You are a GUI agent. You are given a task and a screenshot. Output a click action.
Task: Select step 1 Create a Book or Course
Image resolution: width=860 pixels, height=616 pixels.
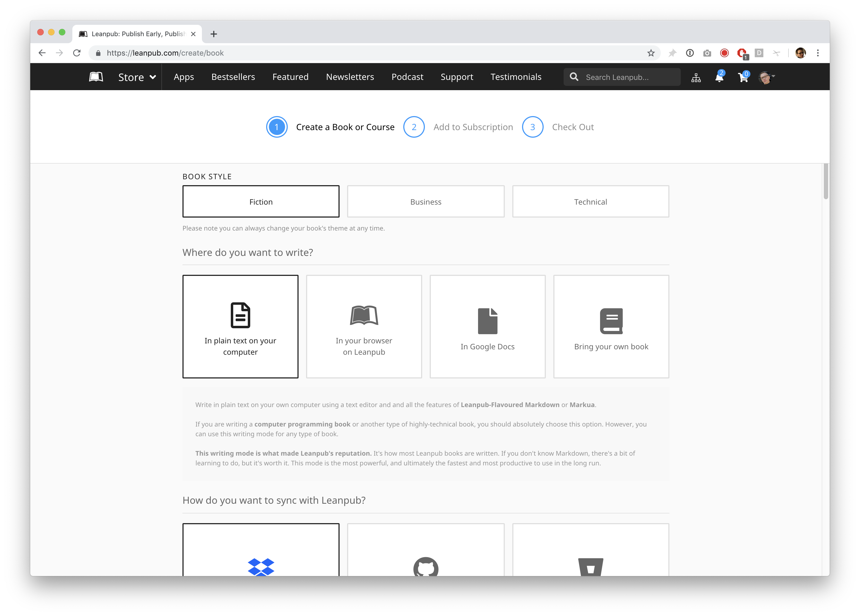[330, 127]
